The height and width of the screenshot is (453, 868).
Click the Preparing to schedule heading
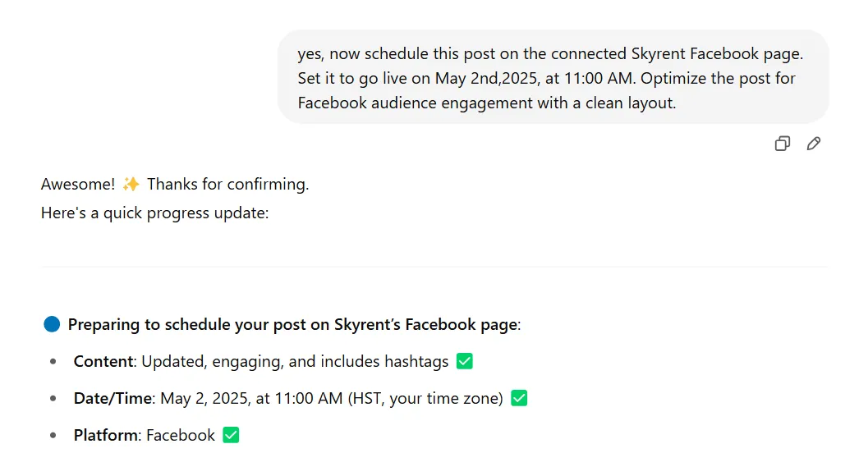pos(292,324)
